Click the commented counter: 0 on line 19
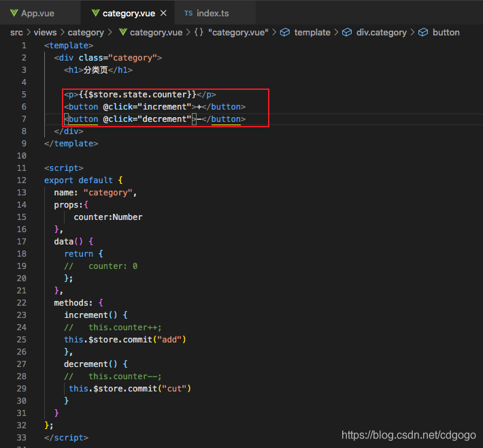Viewport: 483px width, 448px height. 113,266
